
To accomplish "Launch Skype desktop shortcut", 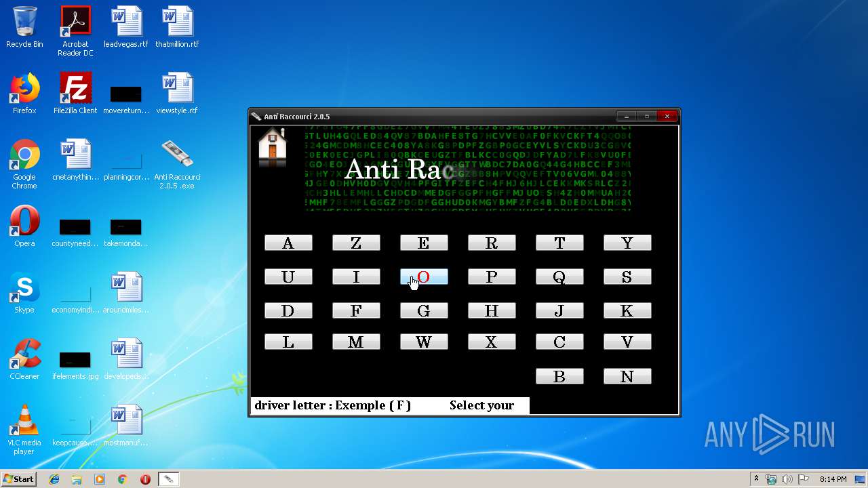I will tap(24, 293).
